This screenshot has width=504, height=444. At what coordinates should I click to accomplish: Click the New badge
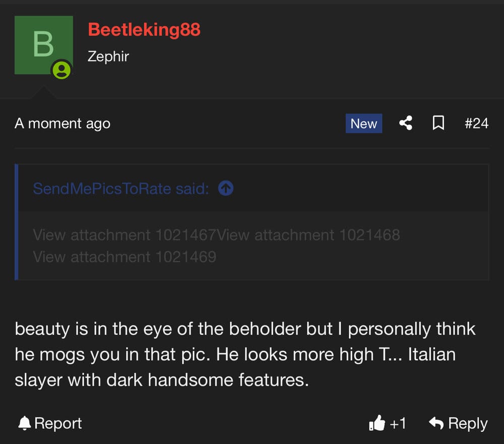coord(363,123)
